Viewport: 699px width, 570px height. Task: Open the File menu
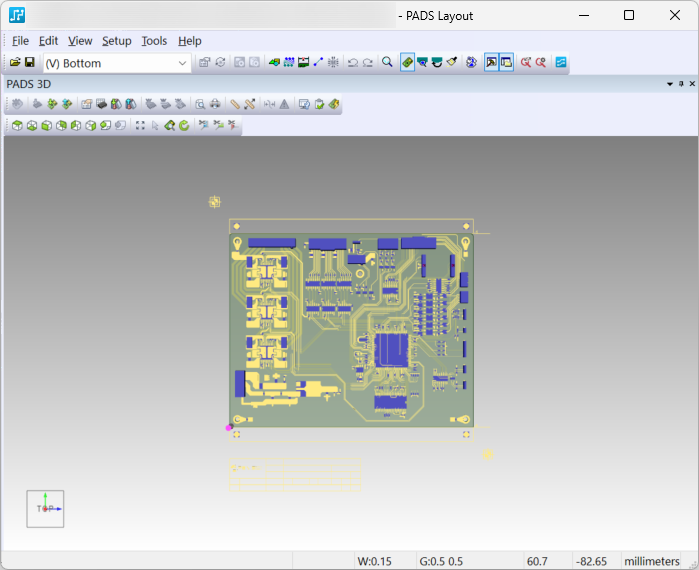[20, 41]
